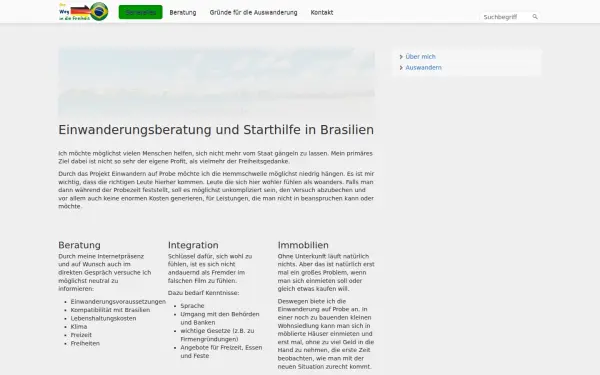Click the search magnifier icon
Viewport: 600px width, 375px height.
tap(535, 17)
